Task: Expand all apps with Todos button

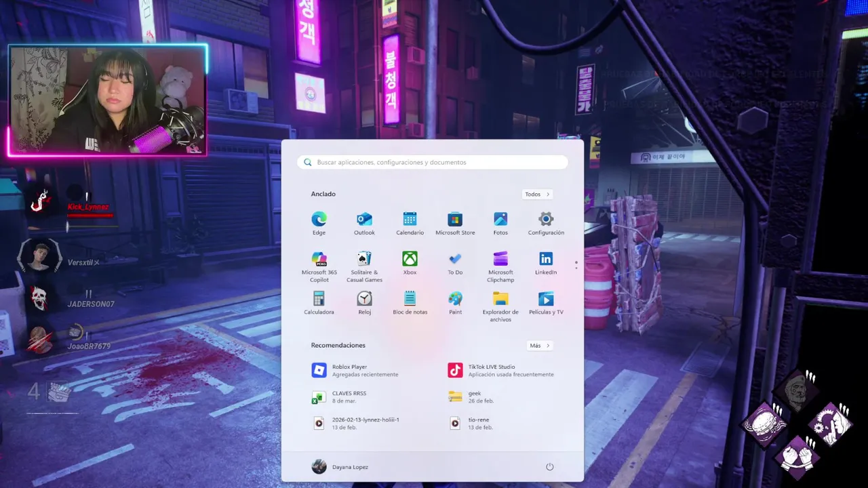Action: [537, 195]
